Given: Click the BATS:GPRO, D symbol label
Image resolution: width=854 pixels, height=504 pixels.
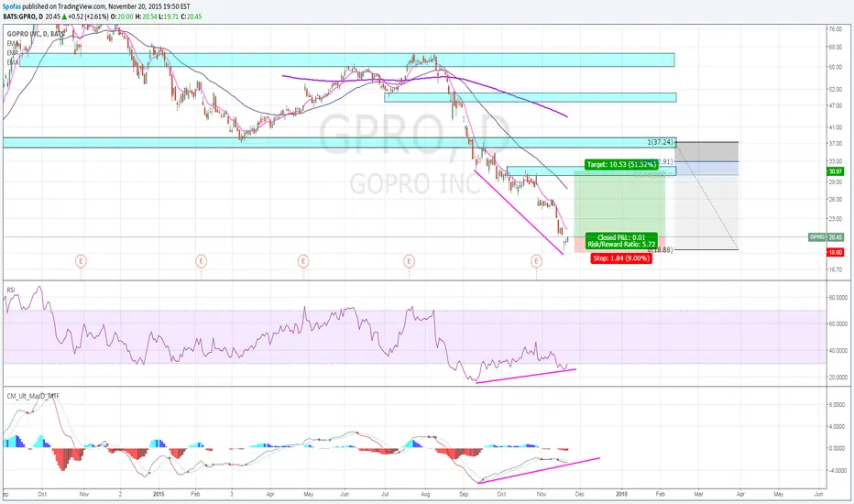Looking at the screenshot, I should pos(23,16).
